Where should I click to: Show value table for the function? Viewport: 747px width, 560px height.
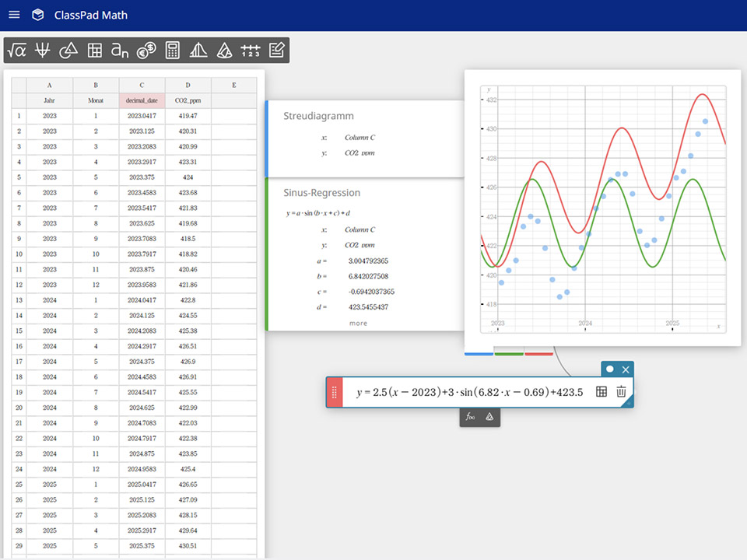601,392
